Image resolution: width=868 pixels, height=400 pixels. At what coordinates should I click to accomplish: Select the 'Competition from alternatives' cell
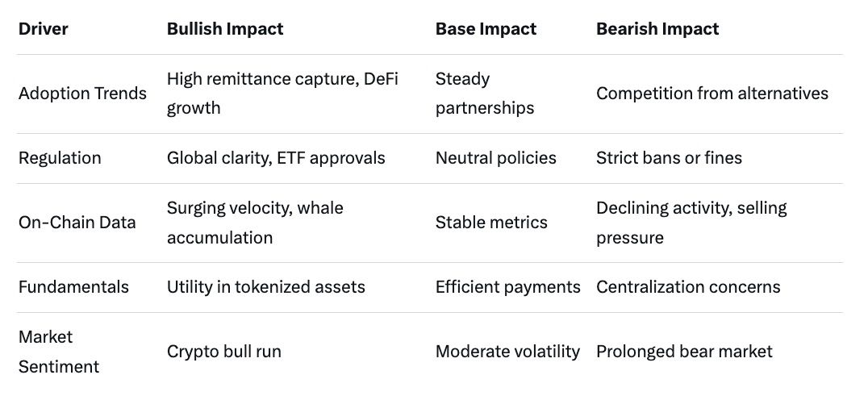click(x=712, y=94)
